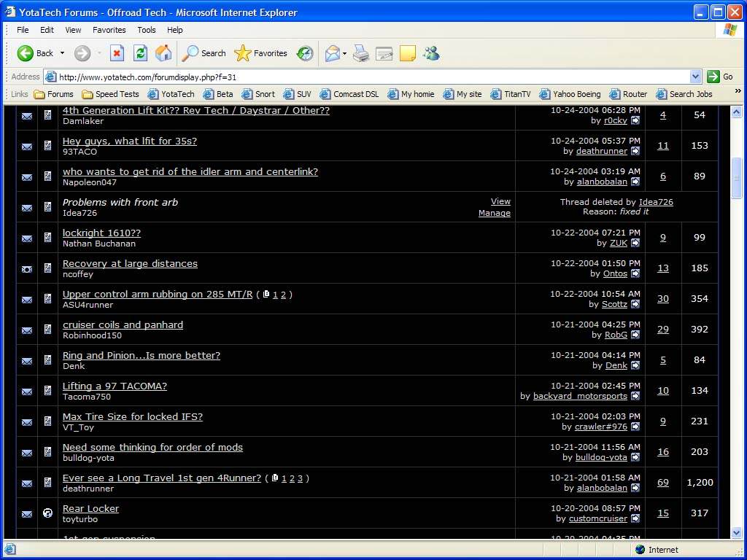The height and width of the screenshot is (560, 747).
Task: Open thread 'cruiser coils and panhard'
Action: pyautogui.click(x=123, y=324)
